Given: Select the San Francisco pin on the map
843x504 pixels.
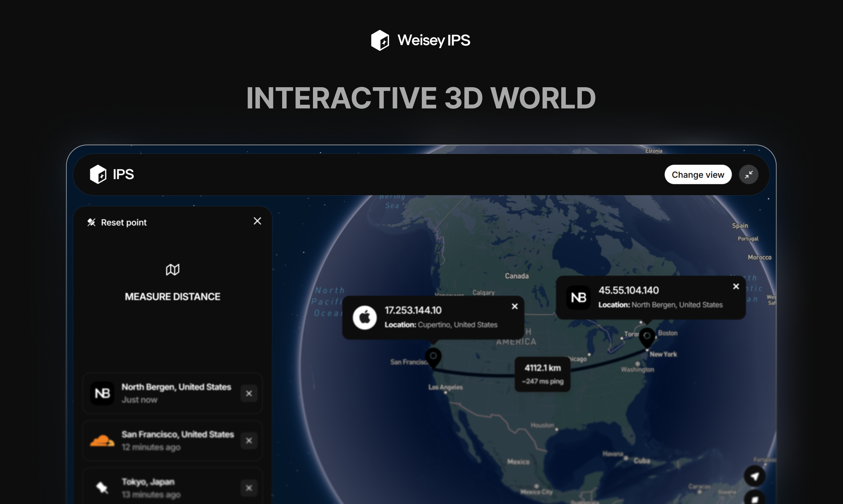Looking at the screenshot, I should tap(433, 357).
